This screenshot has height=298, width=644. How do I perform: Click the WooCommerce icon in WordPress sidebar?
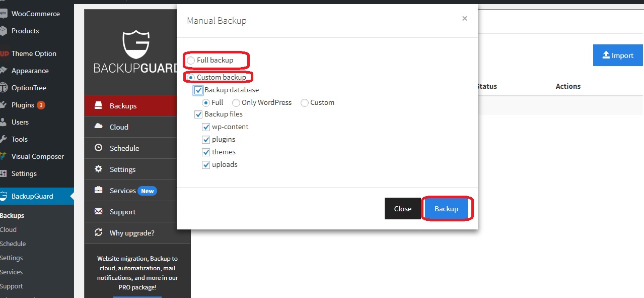4,14
